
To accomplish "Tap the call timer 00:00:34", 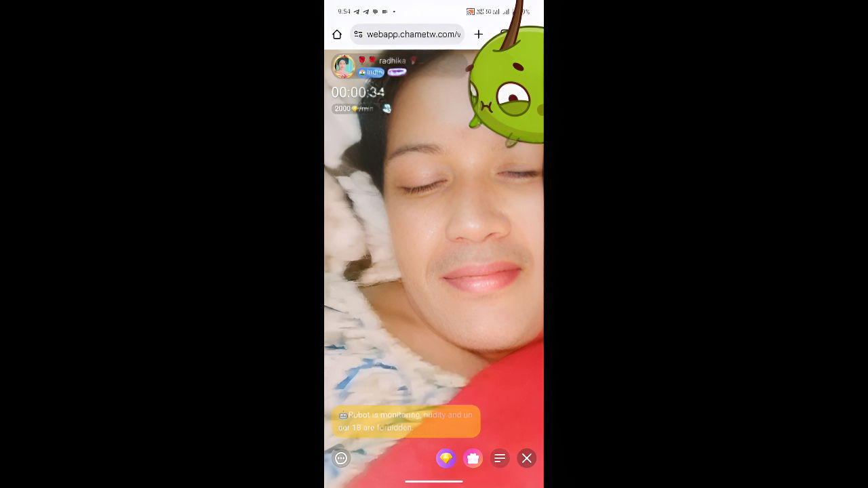I will click(x=357, y=92).
